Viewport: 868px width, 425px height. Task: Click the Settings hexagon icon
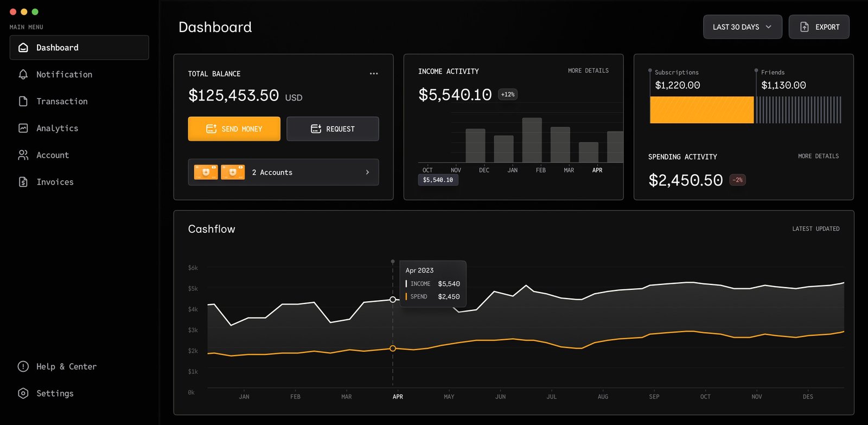23,394
